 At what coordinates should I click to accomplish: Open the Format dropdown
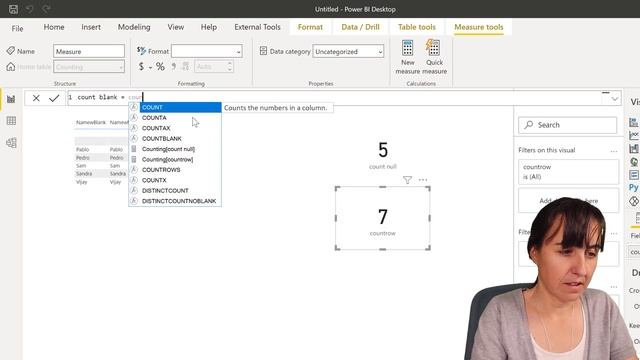[207, 51]
